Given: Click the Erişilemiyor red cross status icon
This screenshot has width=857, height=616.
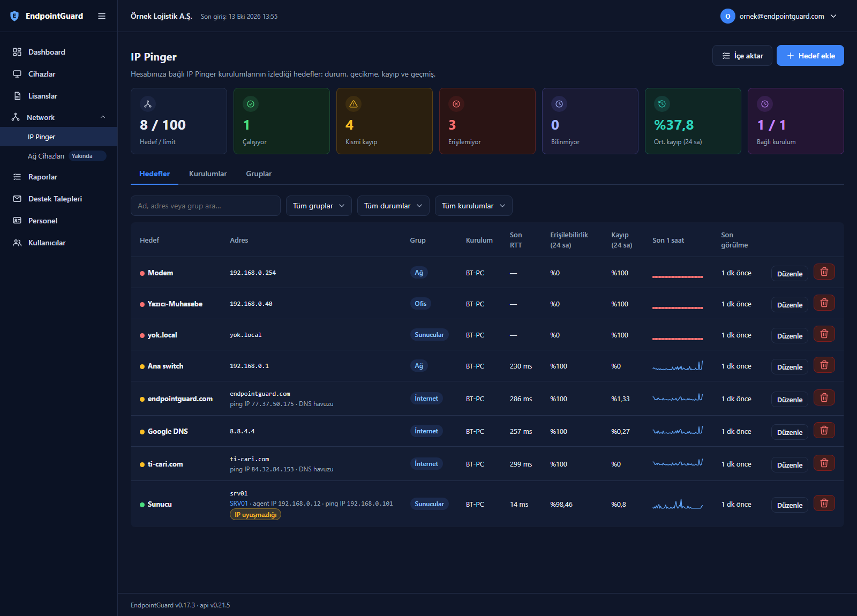Looking at the screenshot, I should click(456, 104).
